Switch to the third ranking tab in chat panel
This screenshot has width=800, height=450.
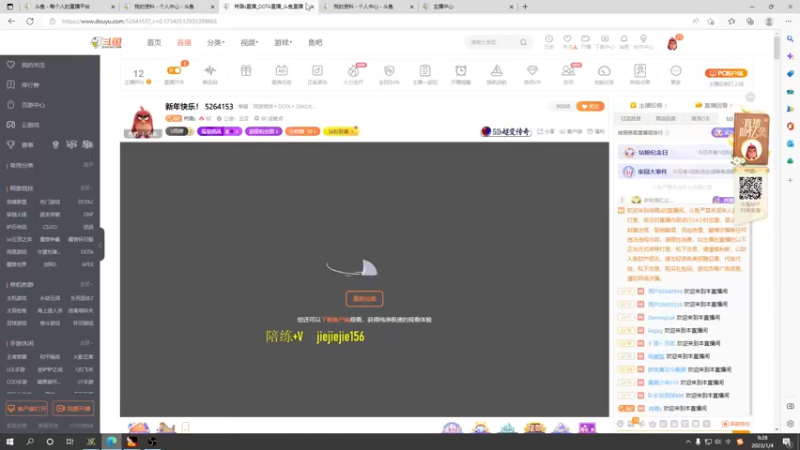coord(700,118)
